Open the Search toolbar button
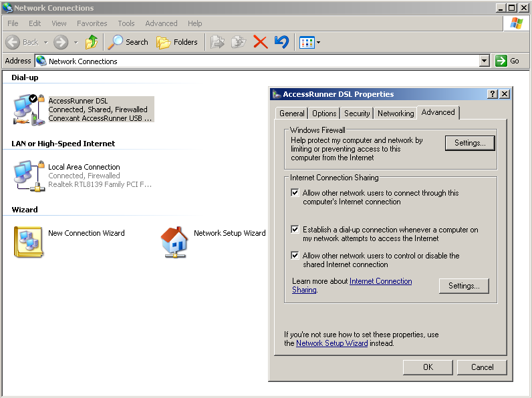 pyautogui.click(x=128, y=42)
